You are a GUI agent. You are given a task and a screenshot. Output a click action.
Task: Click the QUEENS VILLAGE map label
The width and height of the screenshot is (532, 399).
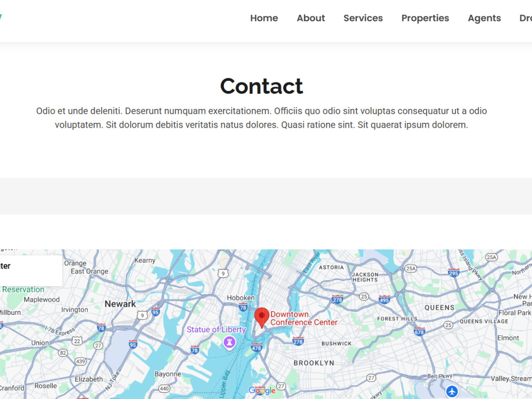[484, 321]
